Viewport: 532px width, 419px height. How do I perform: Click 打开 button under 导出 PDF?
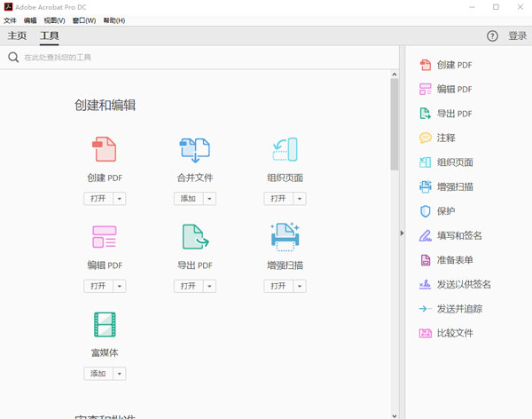click(x=189, y=286)
